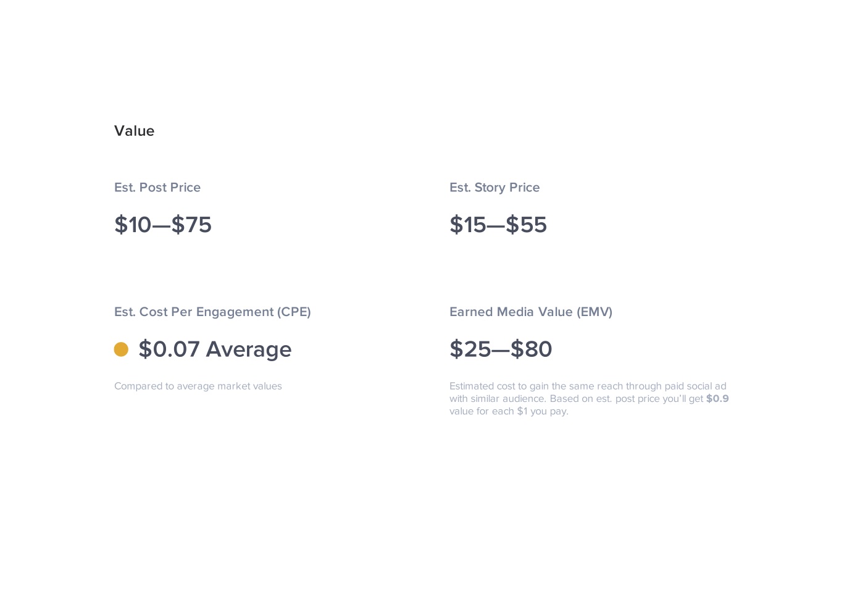The width and height of the screenshot is (868, 613).
Task: Click the "Est. Cost Per Engagement" label text
Action: click(x=194, y=312)
